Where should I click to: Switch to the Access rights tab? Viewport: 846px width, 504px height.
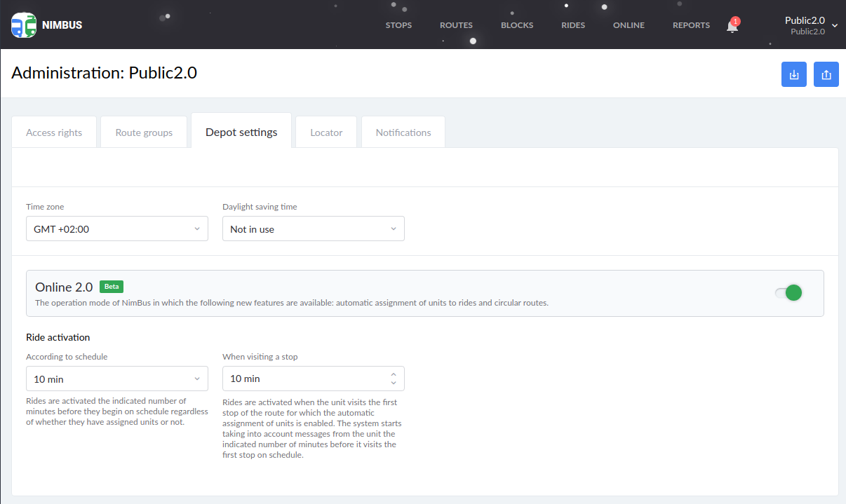click(54, 132)
